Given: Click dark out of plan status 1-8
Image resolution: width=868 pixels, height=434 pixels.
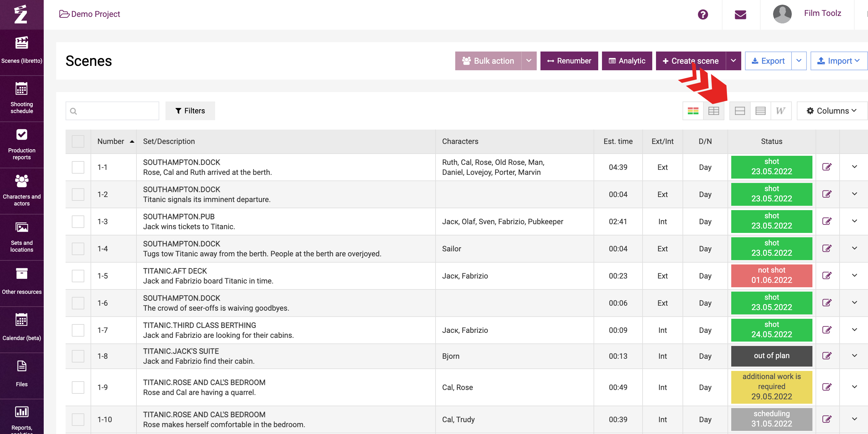Looking at the screenshot, I should coord(771,356).
